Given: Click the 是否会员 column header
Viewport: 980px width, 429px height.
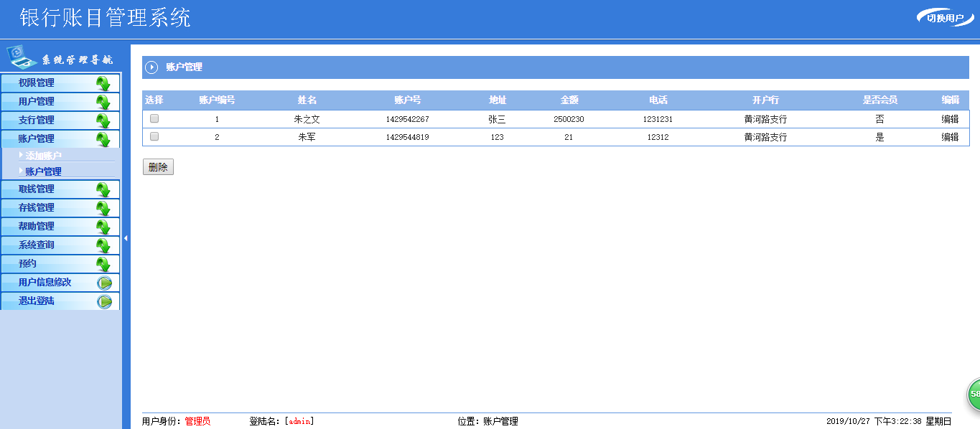Looking at the screenshot, I should 879,100.
